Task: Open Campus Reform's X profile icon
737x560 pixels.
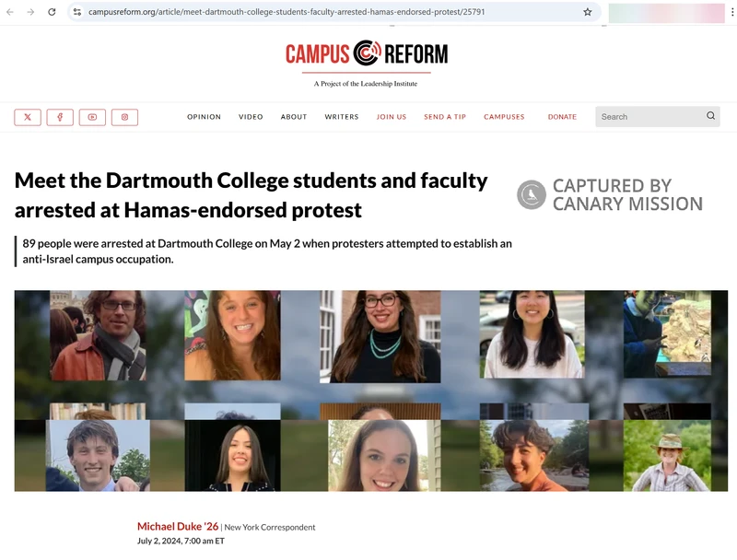Action: (28, 116)
